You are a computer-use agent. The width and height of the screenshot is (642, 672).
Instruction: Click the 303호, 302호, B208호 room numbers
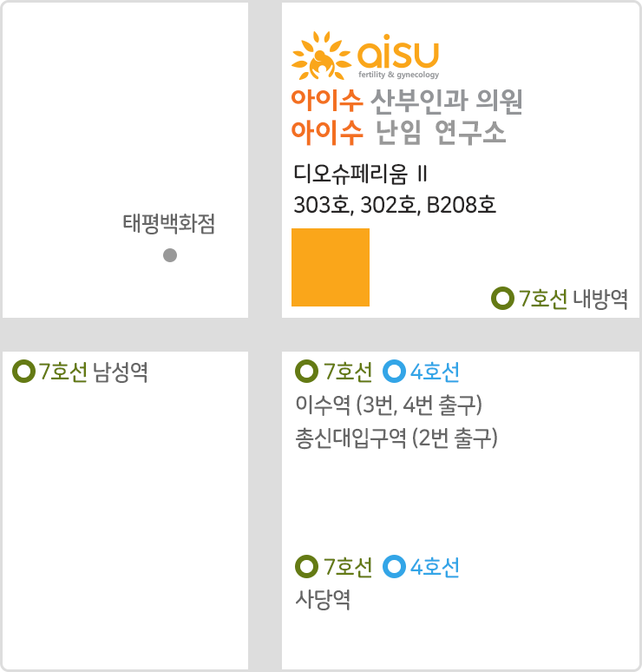point(395,205)
